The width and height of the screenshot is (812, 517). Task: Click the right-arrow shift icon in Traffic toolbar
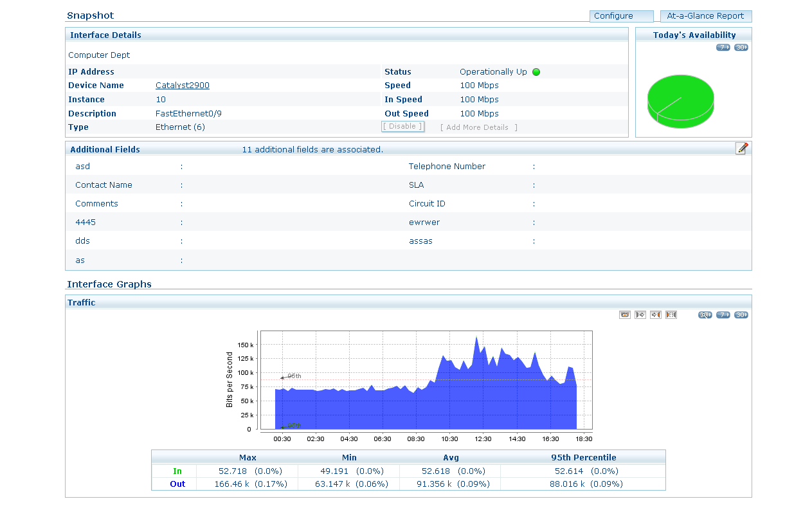640,315
